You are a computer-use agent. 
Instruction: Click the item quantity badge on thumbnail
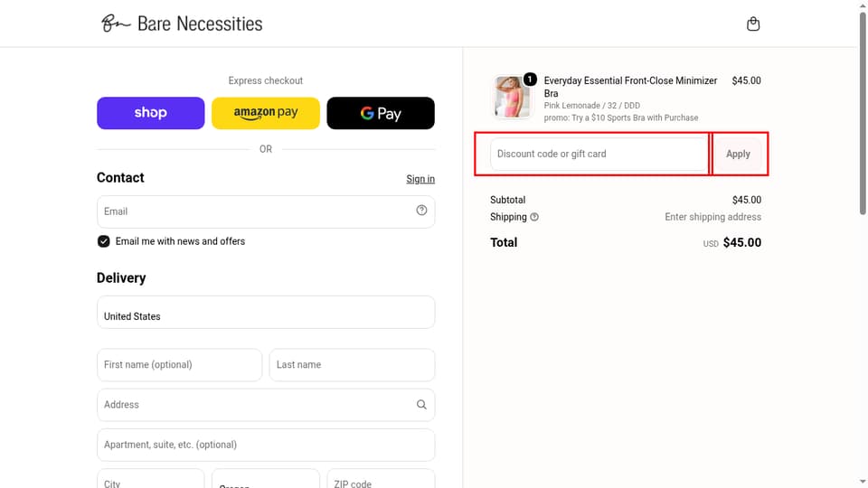pyautogui.click(x=530, y=80)
